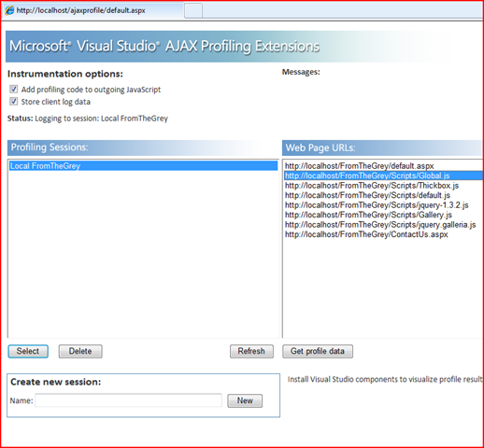The width and height of the screenshot is (484, 448).
Task: Refresh the profiling sessions list
Action: coord(251,351)
